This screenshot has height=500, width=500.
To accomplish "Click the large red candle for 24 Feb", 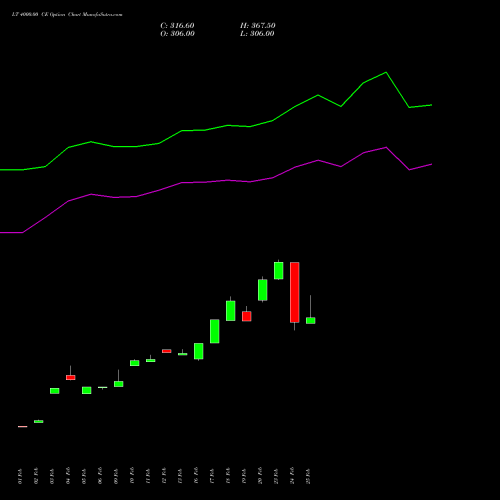I will pos(295,292).
